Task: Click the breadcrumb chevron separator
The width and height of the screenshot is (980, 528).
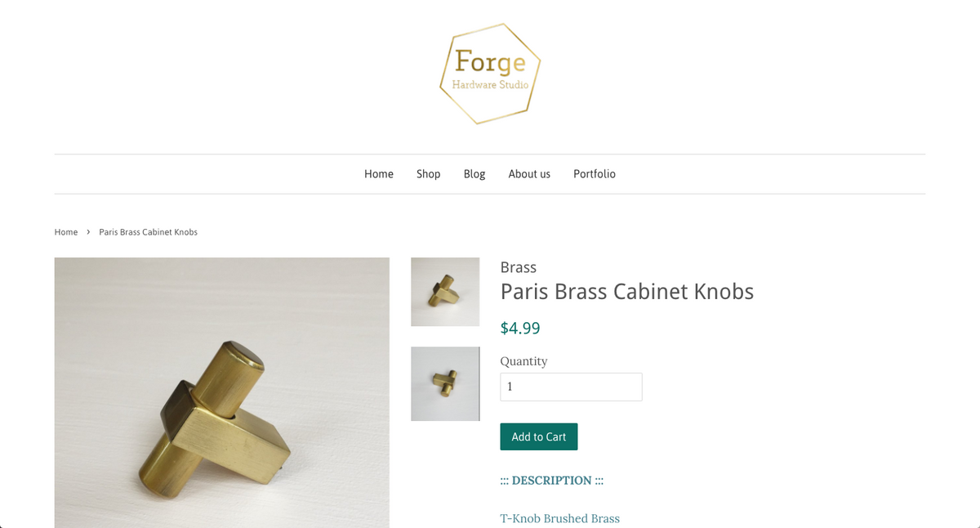Action: (x=87, y=232)
